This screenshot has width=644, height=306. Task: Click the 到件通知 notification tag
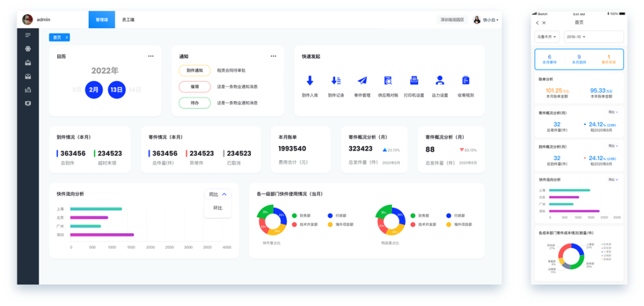click(x=194, y=71)
